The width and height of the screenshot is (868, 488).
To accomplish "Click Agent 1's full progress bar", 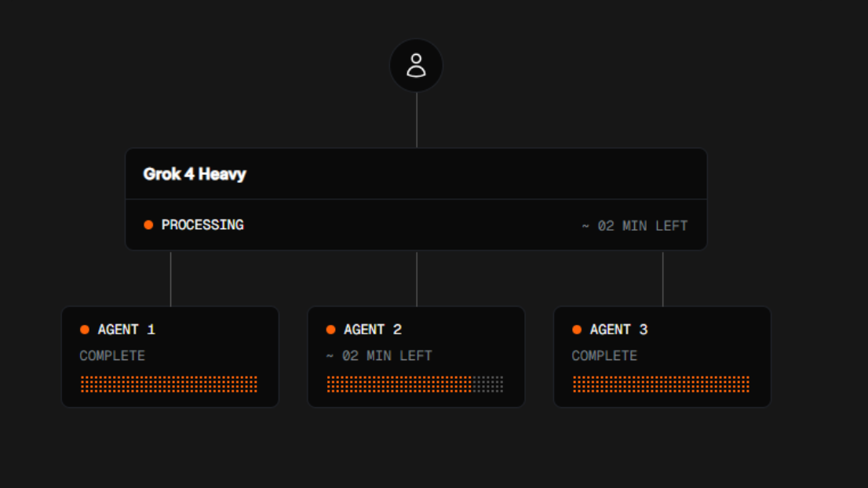I will pos(169,384).
